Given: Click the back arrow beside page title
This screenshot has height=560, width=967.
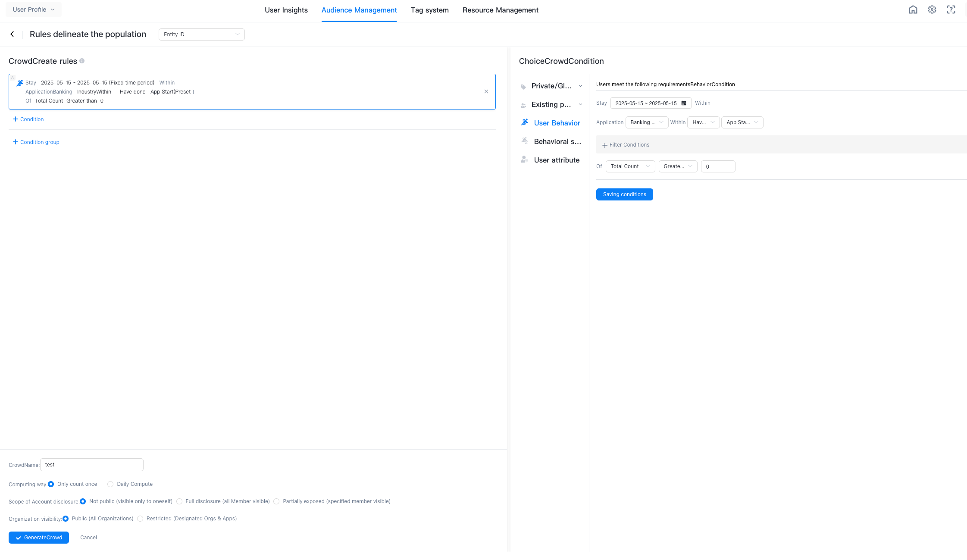Looking at the screenshot, I should coord(12,34).
